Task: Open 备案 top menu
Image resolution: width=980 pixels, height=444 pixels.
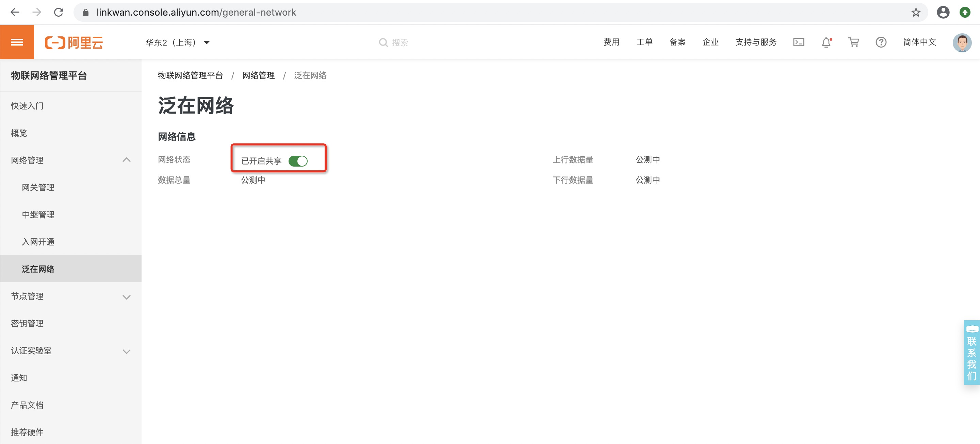Action: [x=677, y=42]
